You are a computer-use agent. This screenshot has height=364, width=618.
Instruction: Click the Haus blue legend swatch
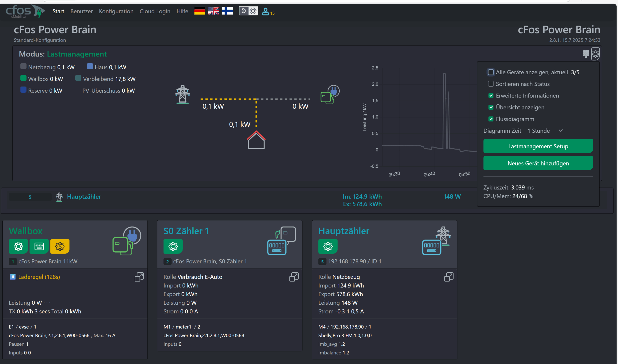90,66
